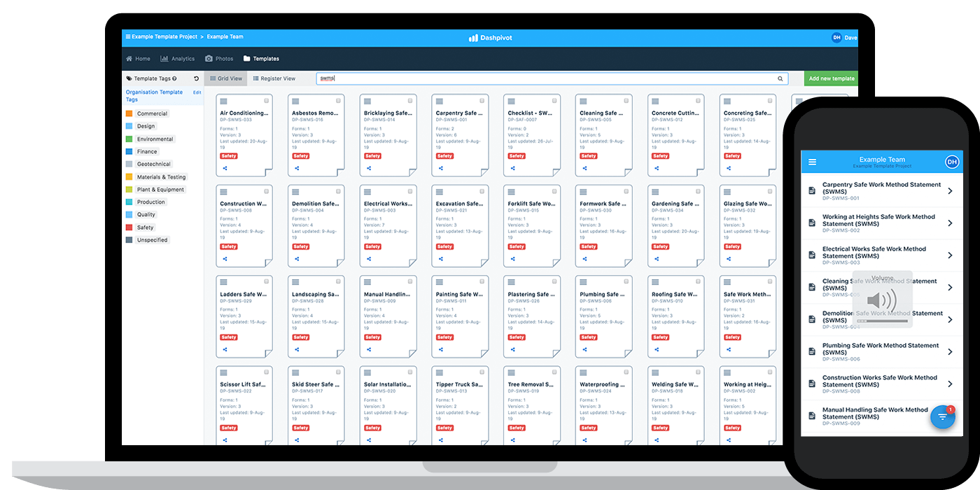
Task: Filter by the Commercial tag
Action: click(x=152, y=113)
